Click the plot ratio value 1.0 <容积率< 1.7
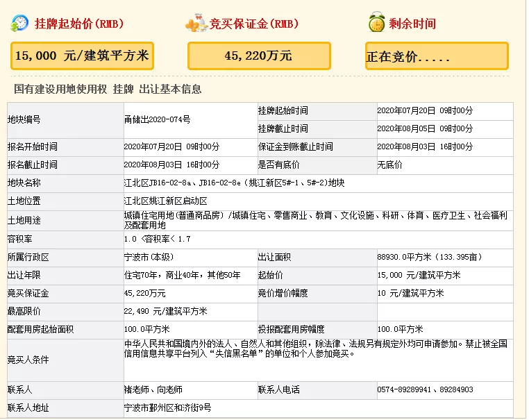The width and height of the screenshot is (529, 420). 157,240
